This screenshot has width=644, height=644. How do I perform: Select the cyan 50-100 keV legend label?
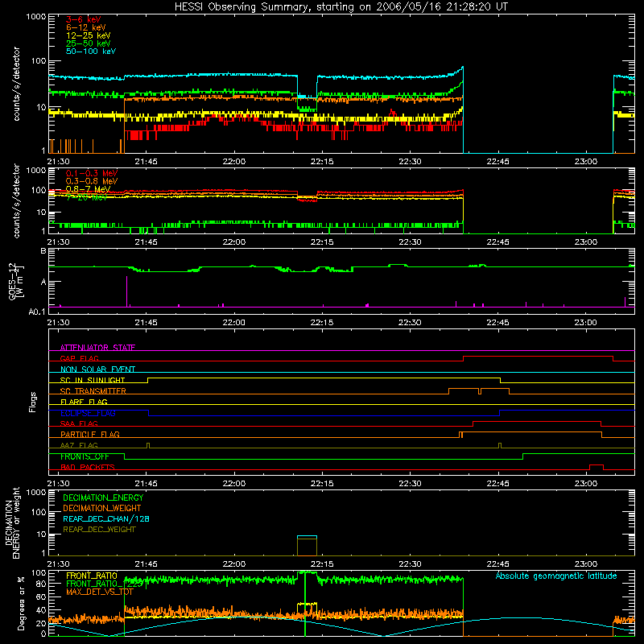click(91, 52)
